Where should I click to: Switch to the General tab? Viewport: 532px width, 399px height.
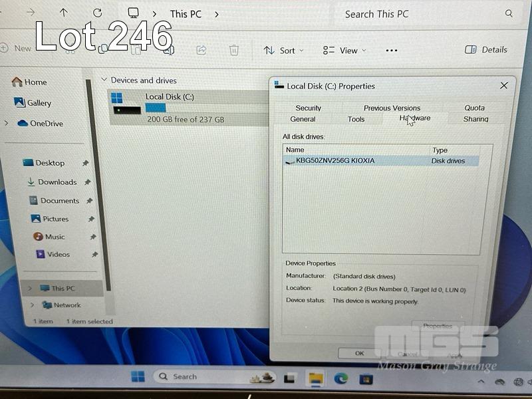303,119
